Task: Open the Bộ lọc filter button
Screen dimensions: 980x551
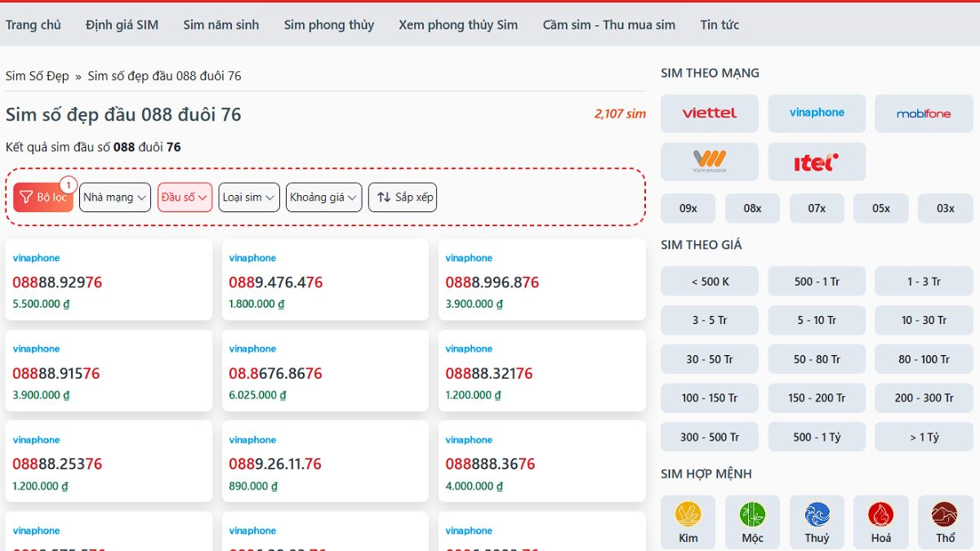Action: coord(43,198)
